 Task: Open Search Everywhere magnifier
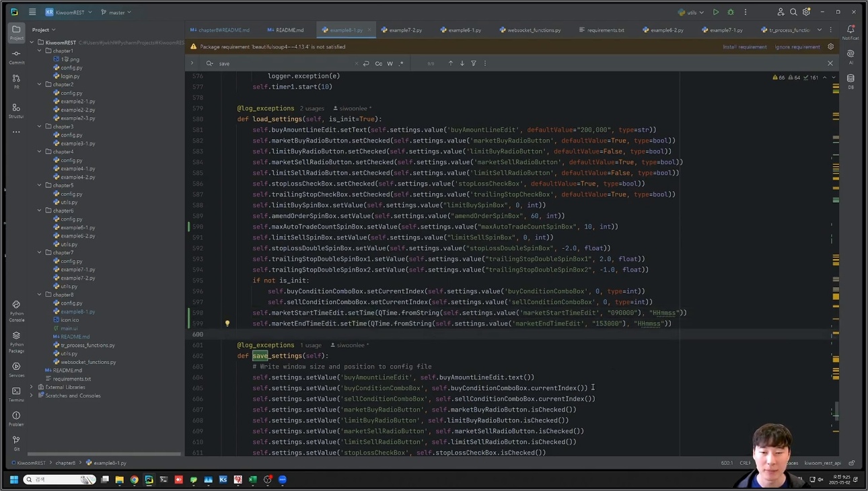793,12
